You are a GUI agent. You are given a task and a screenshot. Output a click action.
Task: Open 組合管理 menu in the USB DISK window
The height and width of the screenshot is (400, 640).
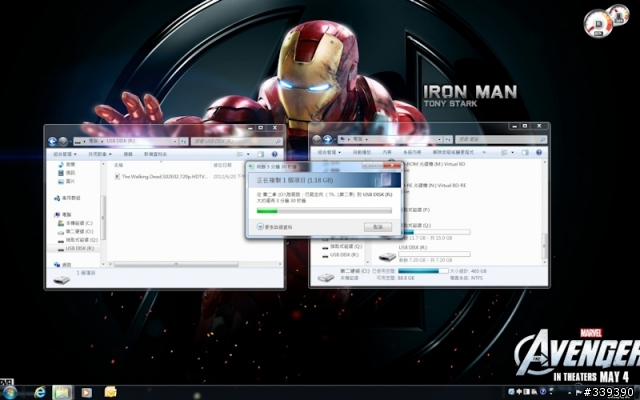tap(64, 154)
